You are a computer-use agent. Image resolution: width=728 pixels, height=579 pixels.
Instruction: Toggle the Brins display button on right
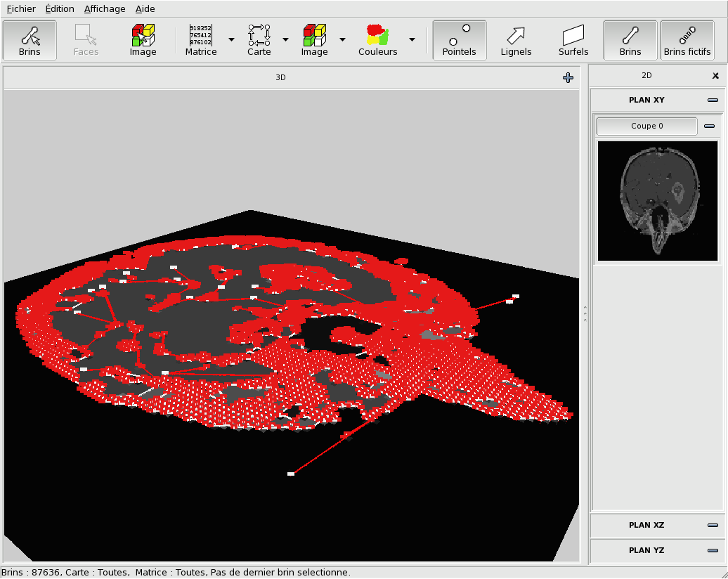[630, 40]
